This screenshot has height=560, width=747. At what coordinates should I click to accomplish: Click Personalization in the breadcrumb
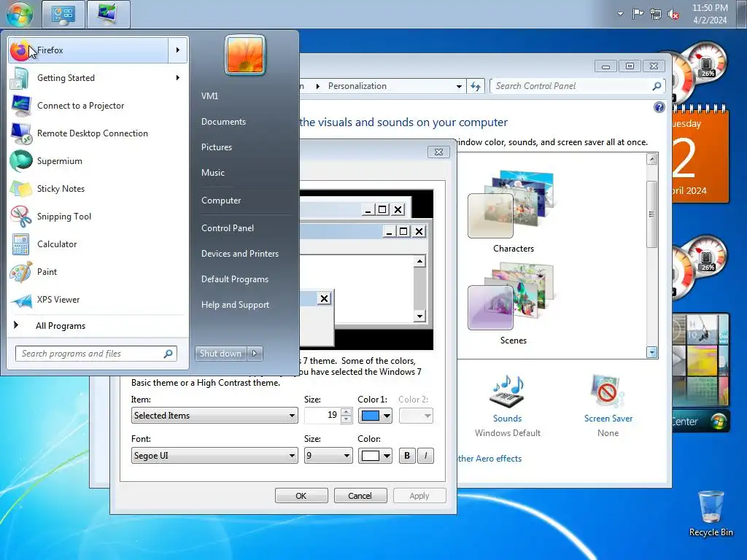pos(357,86)
